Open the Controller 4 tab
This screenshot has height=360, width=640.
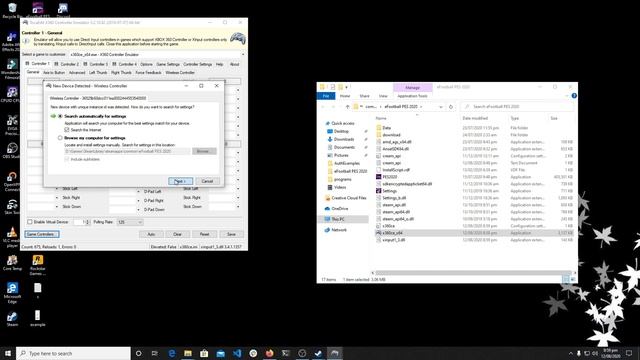click(x=125, y=64)
